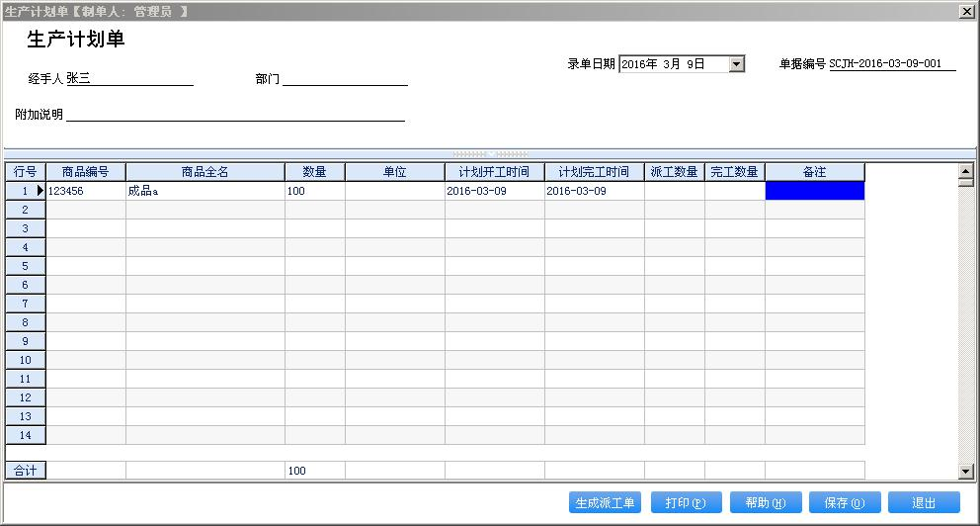Select the 数量 cell showing 100 in row 1
Viewport: 980px width, 526px height.
click(x=315, y=191)
